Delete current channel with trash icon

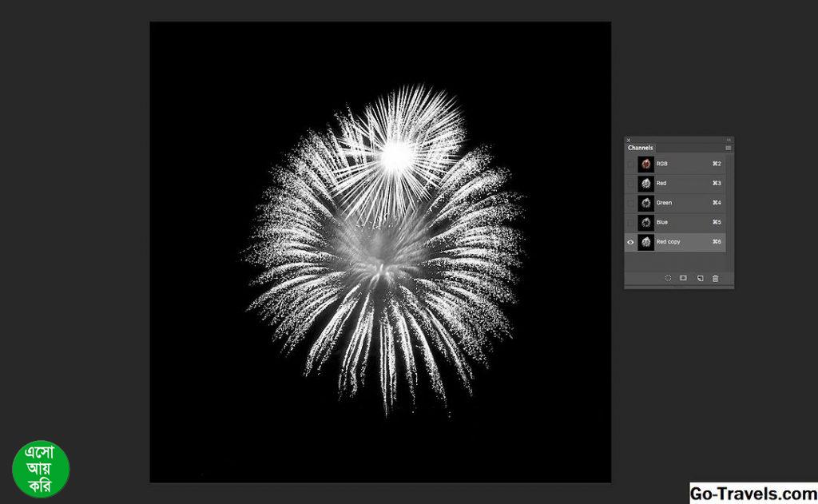(x=715, y=278)
